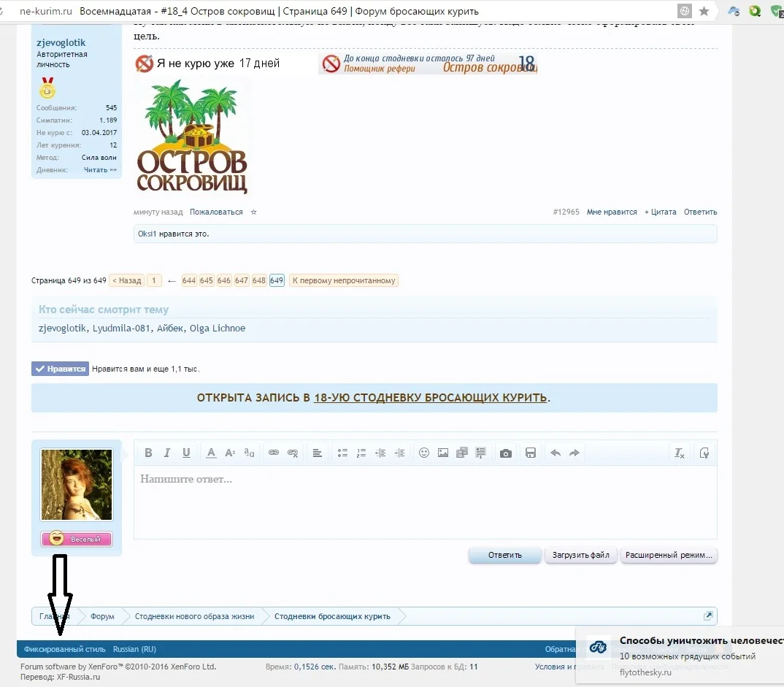Image resolution: width=784 pixels, height=687 pixels.
Task: Undo the last edit in the editor
Action: click(555, 453)
